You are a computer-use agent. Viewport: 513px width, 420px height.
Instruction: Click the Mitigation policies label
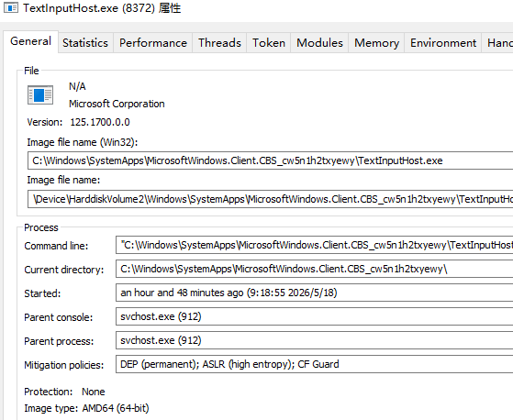pyautogui.click(x=64, y=365)
